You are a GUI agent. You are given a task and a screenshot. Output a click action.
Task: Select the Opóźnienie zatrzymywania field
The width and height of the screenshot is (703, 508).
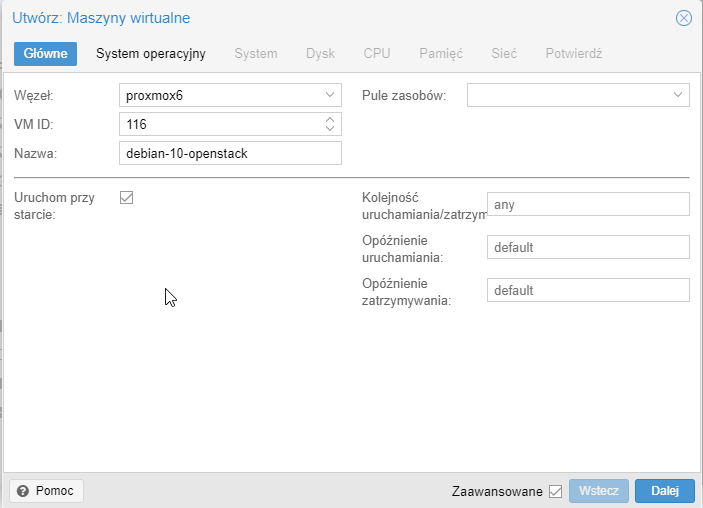(x=588, y=290)
